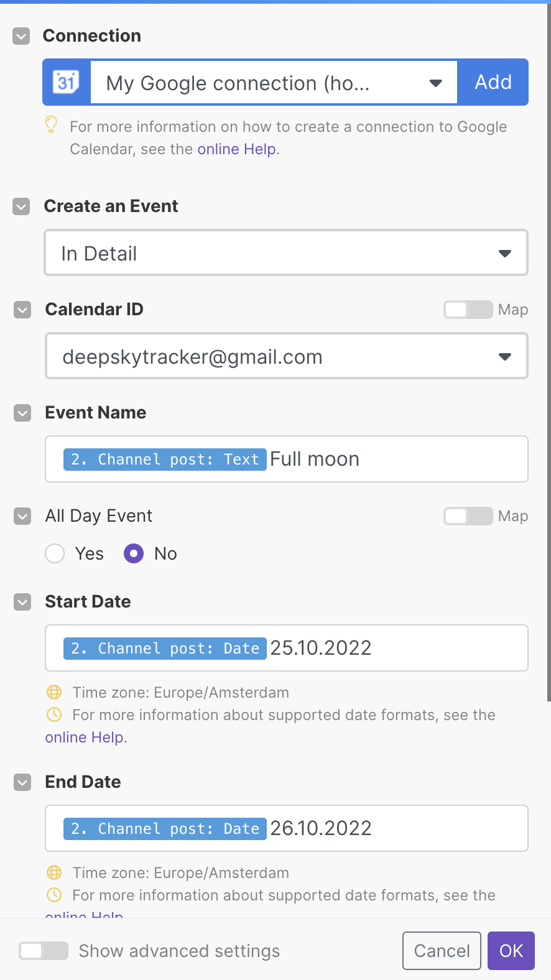Viewport: 551px width, 980px height.
Task: Click the globe time zone icon under Start Date
Action: [54, 692]
